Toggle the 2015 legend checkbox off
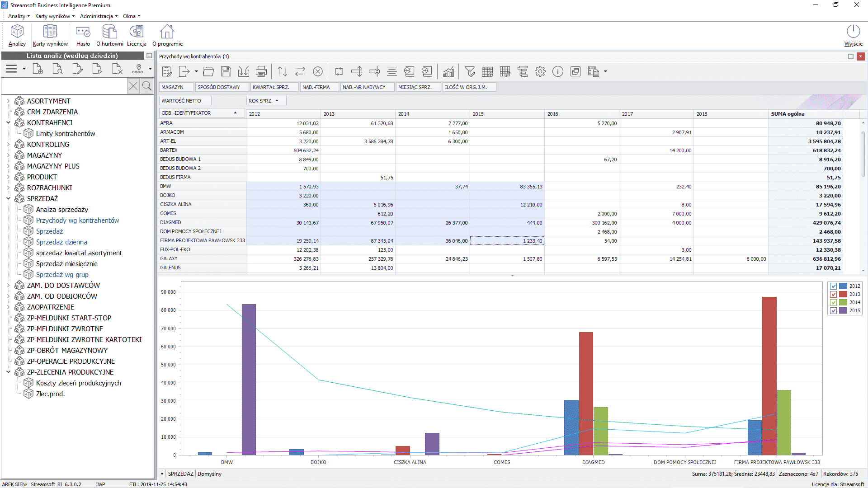This screenshot has width=868, height=488. 833,310
